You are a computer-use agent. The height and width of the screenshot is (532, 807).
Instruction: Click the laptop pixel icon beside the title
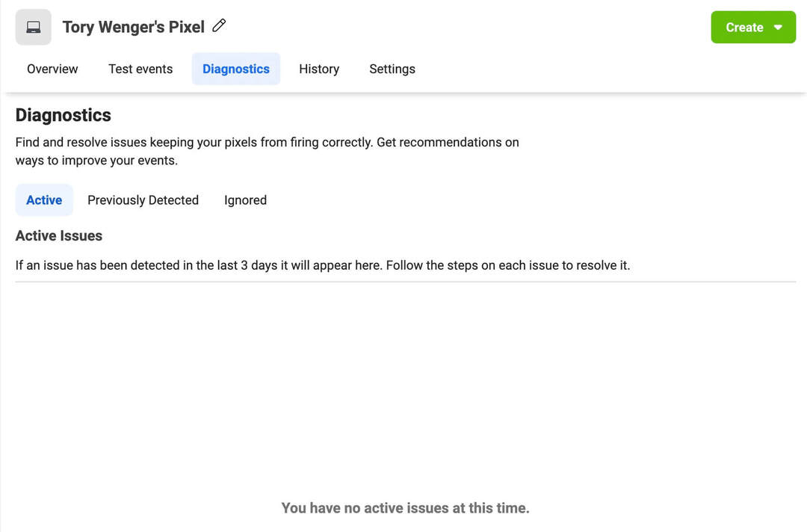click(34, 27)
